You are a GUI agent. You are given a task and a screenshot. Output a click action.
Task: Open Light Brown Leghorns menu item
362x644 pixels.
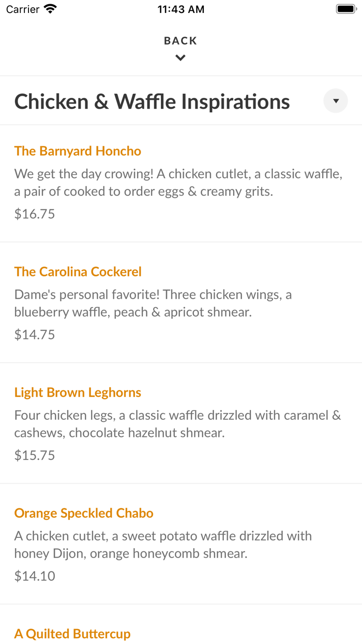pos(78,392)
